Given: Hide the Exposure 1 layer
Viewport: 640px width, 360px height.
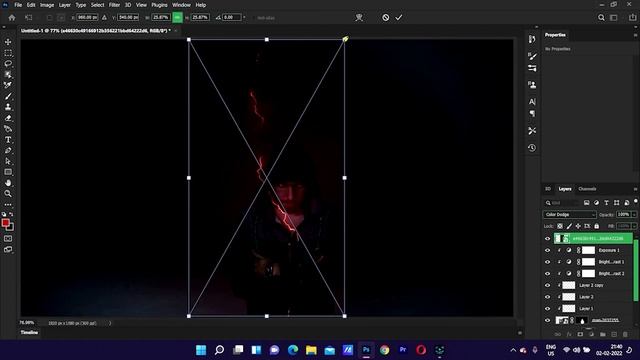Looking at the screenshot, I should [x=547, y=250].
